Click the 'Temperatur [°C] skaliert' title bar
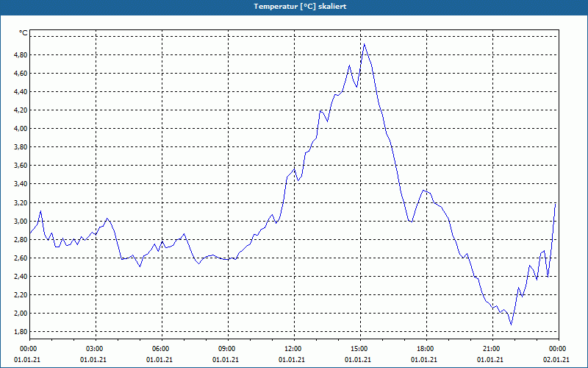 (x=294, y=7)
